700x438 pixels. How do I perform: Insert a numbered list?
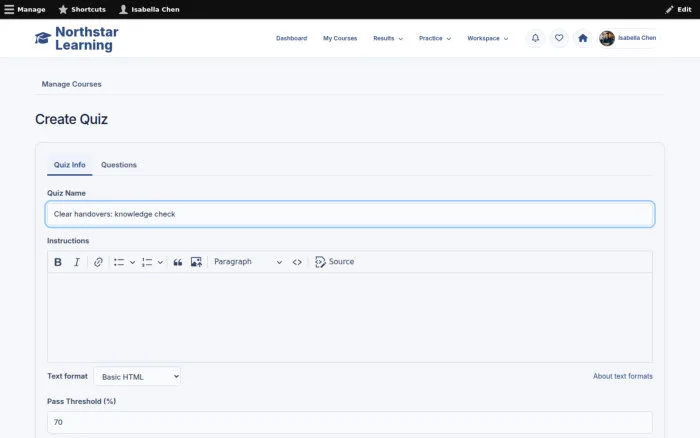(147, 262)
